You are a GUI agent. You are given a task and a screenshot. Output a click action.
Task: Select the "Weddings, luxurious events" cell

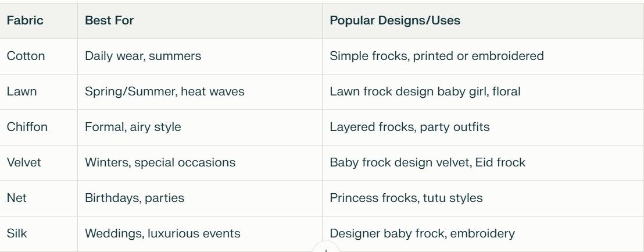point(162,234)
